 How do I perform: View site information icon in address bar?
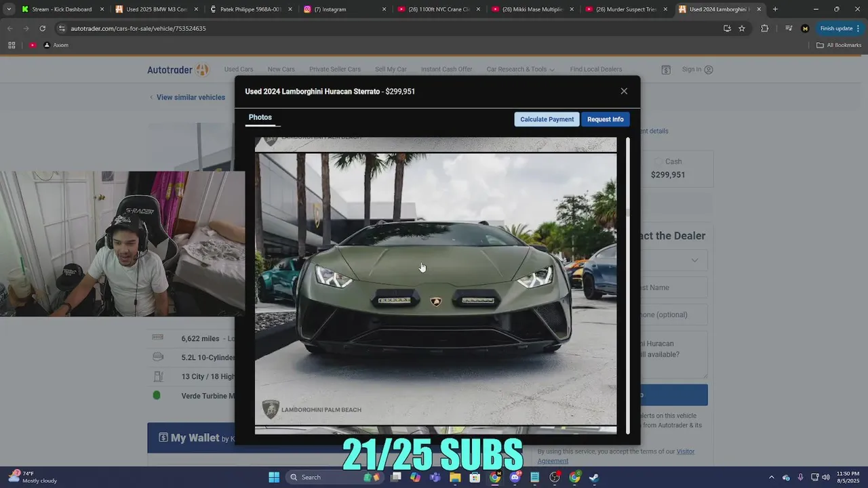pos(62,28)
